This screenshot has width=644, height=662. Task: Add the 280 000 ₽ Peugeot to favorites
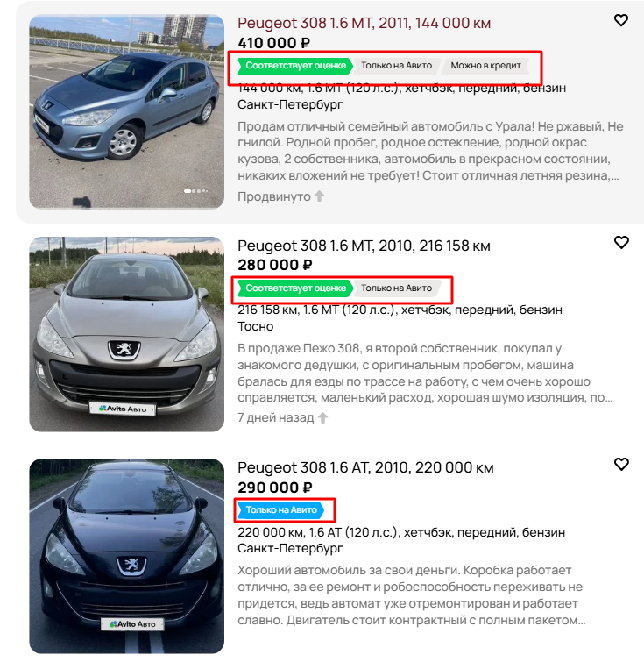621,242
